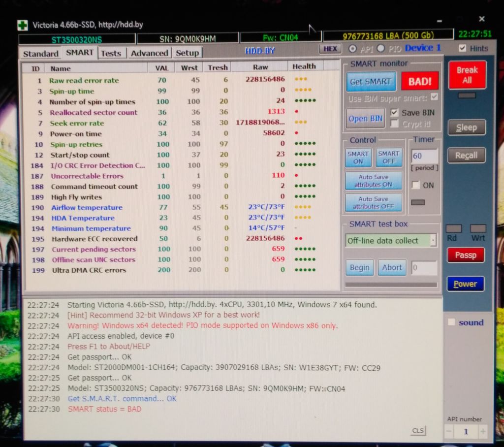Screen dimensions: 504x447
Task: Click the Health column header
Action: (304, 66)
